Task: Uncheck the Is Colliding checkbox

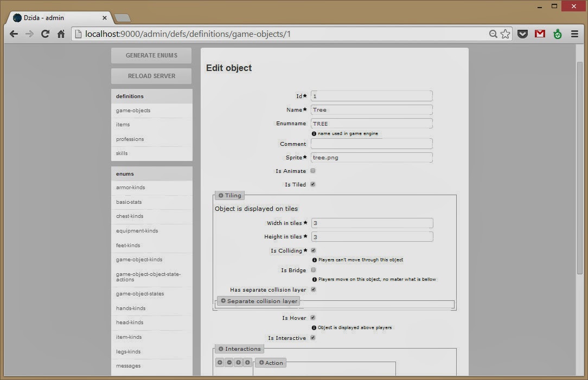Action: (313, 250)
